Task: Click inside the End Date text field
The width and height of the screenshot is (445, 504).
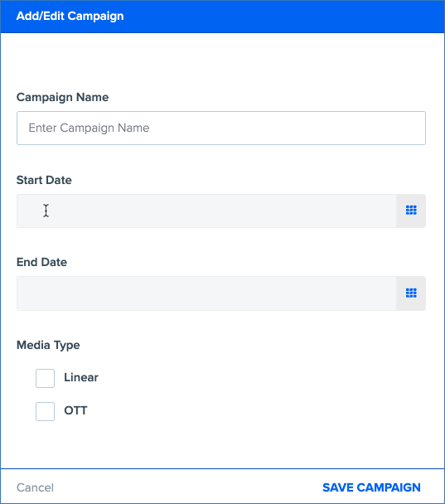Action: tap(206, 293)
